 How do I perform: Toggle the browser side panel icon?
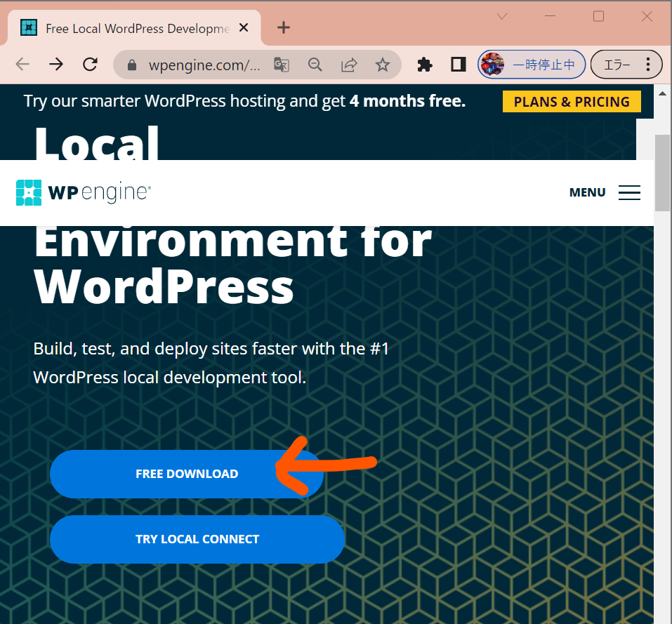coord(458,65)
